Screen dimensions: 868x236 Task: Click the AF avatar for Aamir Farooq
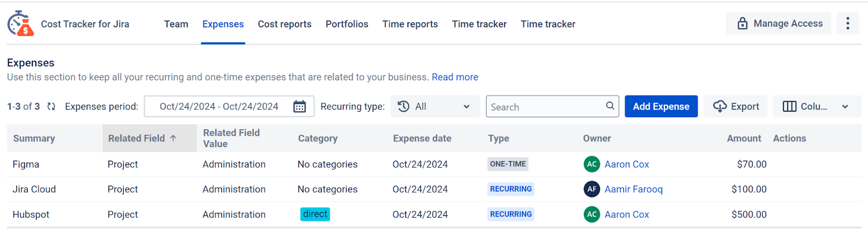592,189
